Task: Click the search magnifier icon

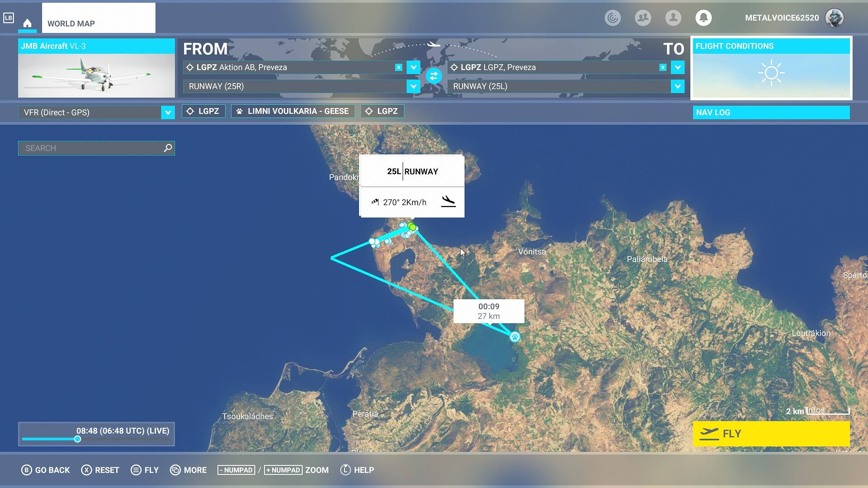Action: pos(168,148)
